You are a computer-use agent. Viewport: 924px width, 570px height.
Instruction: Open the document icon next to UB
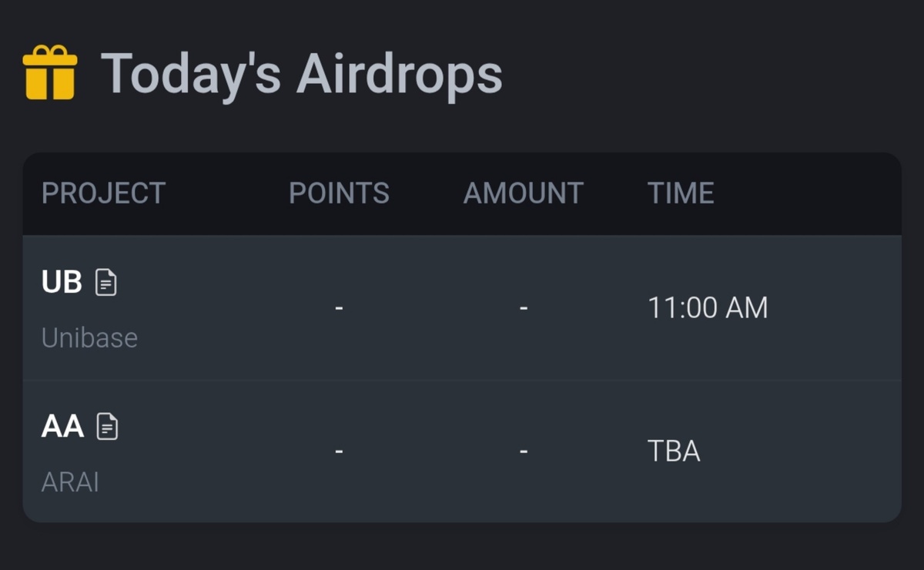point(106,283)
